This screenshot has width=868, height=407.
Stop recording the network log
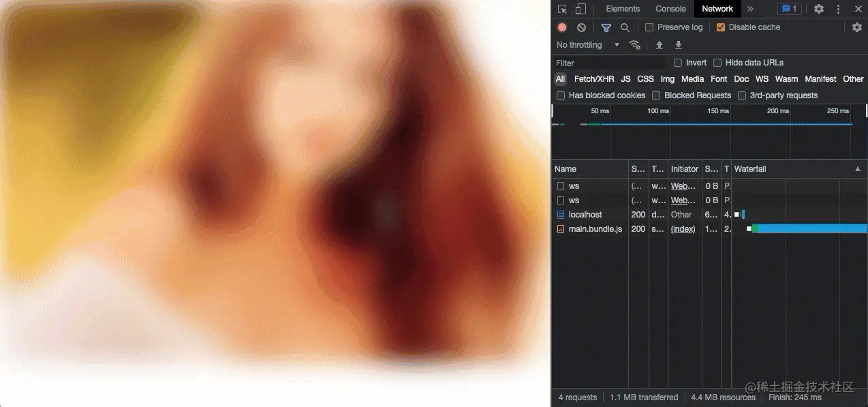[562, 27]
